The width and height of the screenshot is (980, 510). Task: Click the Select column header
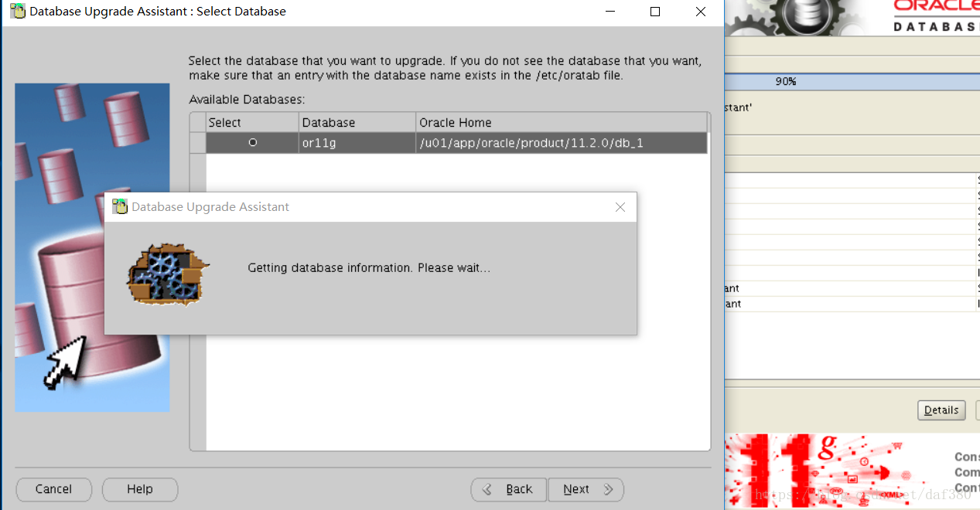tap(252, 122)
